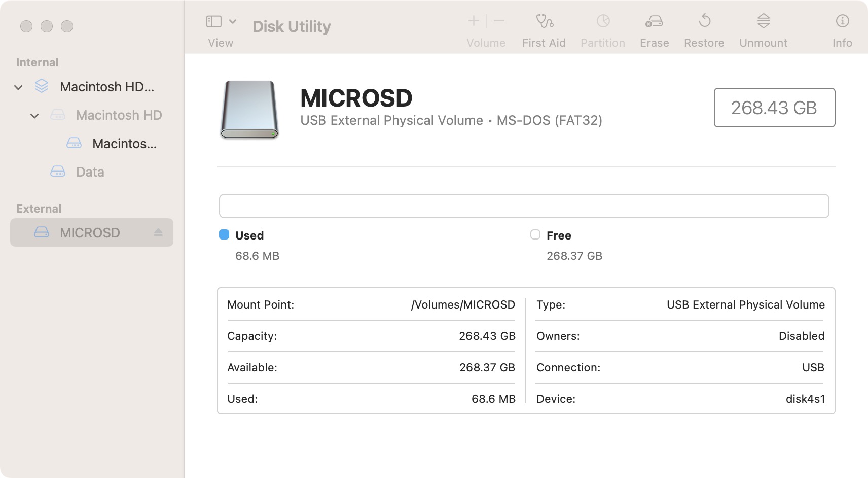This screenshot has width=868, height=478.
Task: Click the Disk Utility window title
Action: tap(292, 26)
